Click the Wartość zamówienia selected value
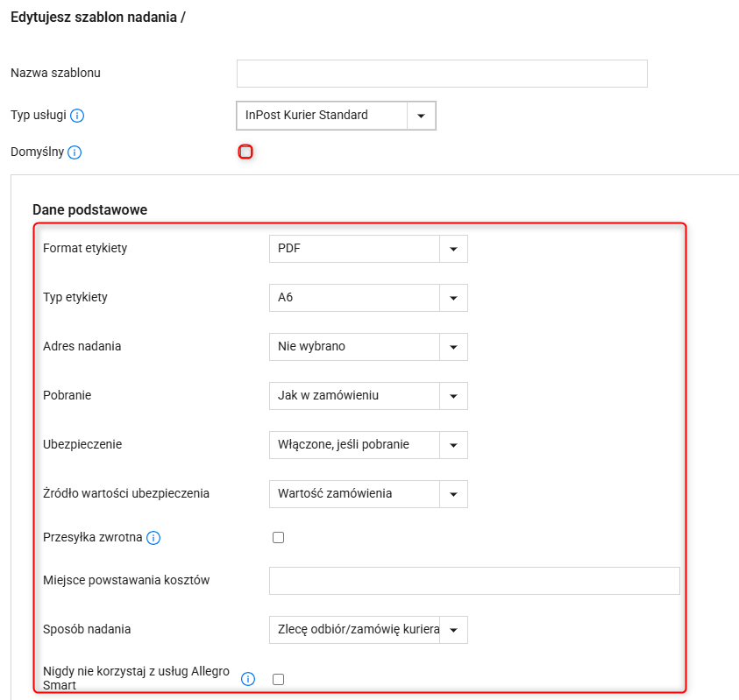This screenshot has width=739, height=700. tap(335, 493)
